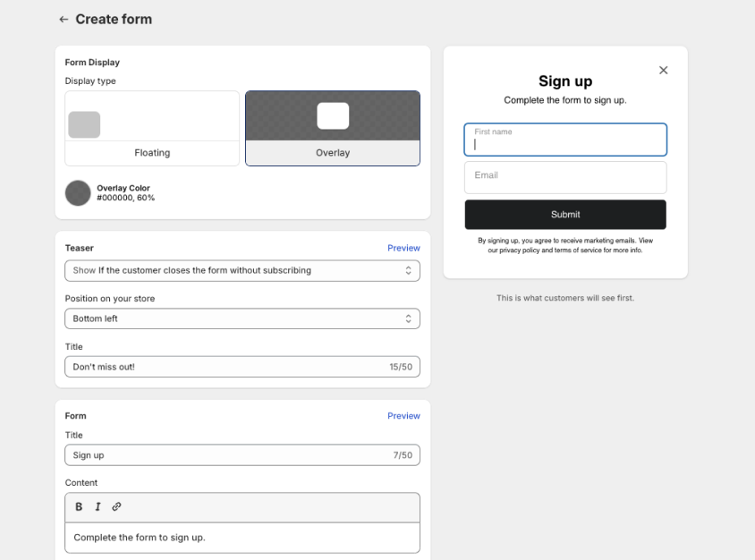Click the 'Teaser' section heading
The height and width of the screenshot is (560, 755).
click(x=80, y=248)
